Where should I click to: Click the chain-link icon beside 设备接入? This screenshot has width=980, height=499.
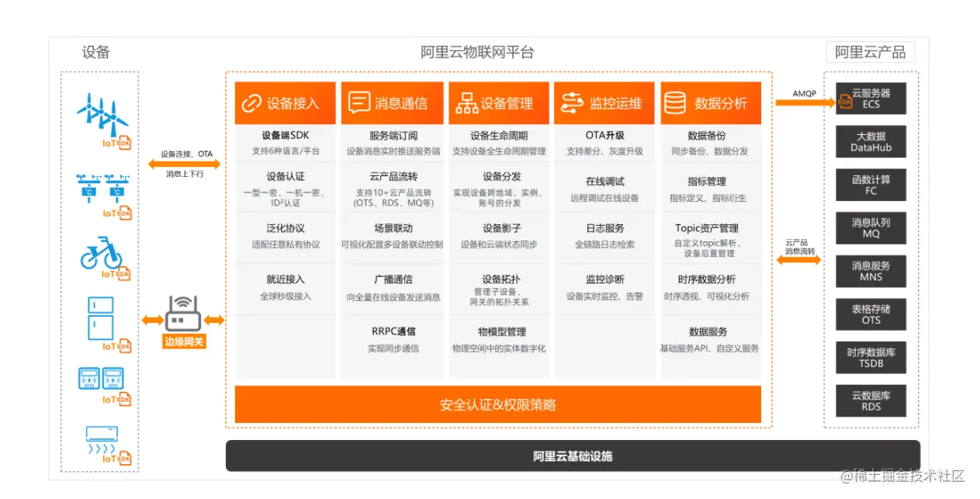[x=251, y=103]
